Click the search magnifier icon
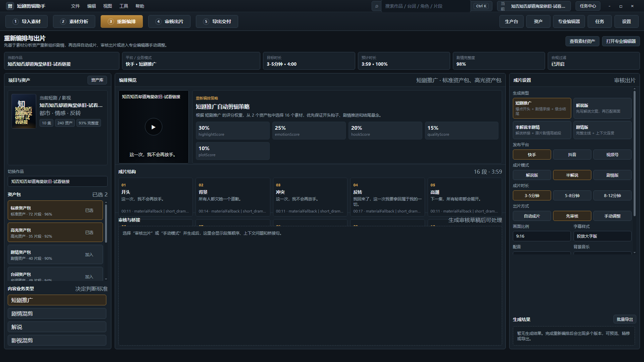Image resolution: width=644 pixels, height=362 pixels. (377, 6)
